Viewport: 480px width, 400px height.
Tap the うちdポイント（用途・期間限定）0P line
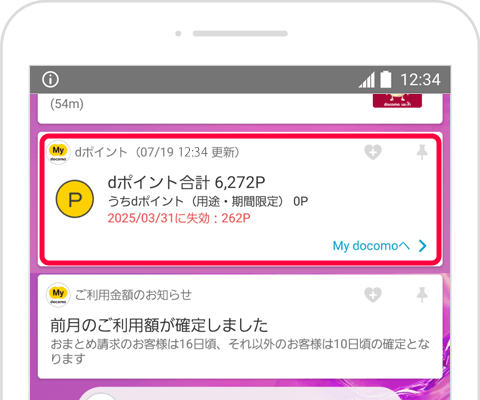click(x=208, y=201)
